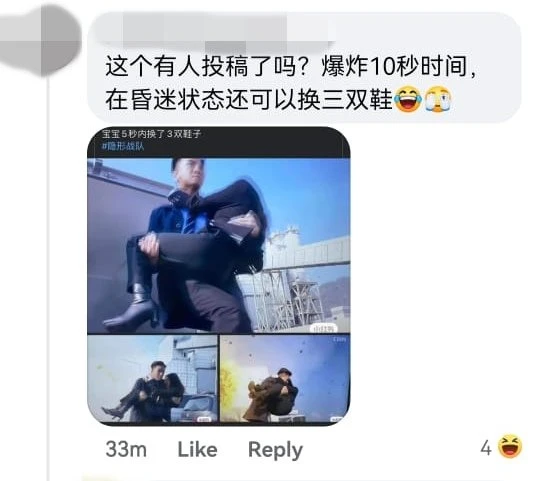The width and height of the screenshot is (540, 481).
Task: Open the bottom-left frame near the car
Action: tap(153, 379)
